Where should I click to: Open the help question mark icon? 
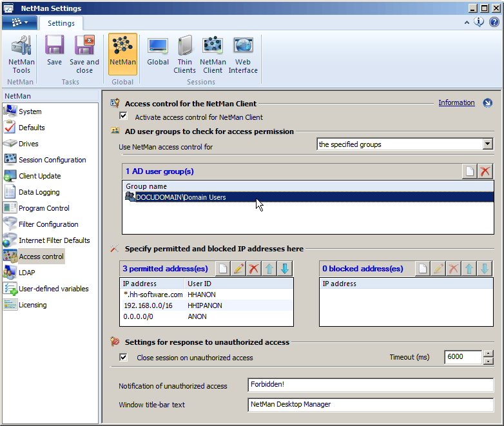pos(494,22)
